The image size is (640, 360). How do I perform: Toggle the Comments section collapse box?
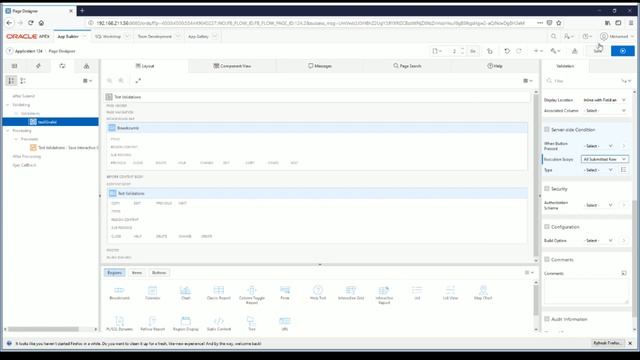coord(547,259)
